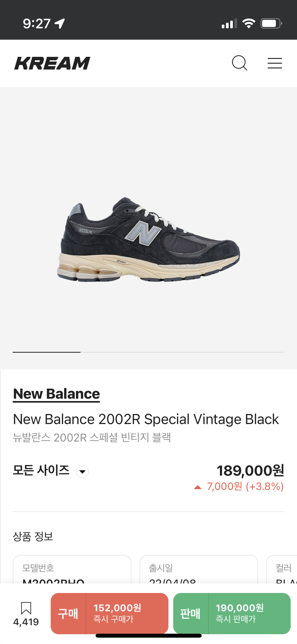Tap the location arrow status icon
Screen dimensions: 297x644
pyautogui.click(x=60, y=24)
